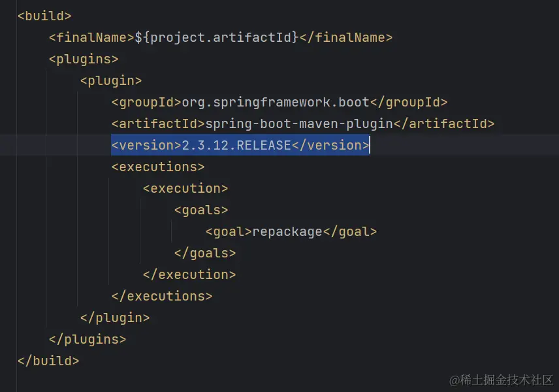Click the closing execution tag

(x=189, y=274)
